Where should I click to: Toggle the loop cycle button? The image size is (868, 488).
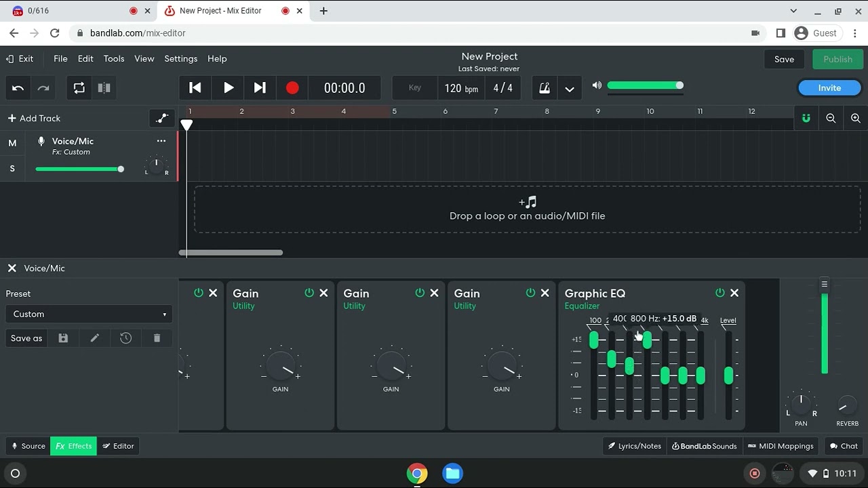click(79, 88)
